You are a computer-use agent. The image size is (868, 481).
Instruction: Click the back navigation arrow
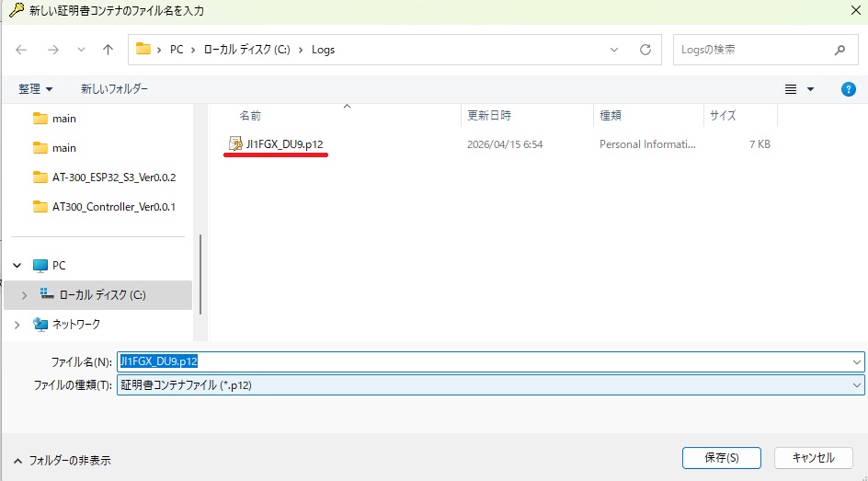point(22,50)
